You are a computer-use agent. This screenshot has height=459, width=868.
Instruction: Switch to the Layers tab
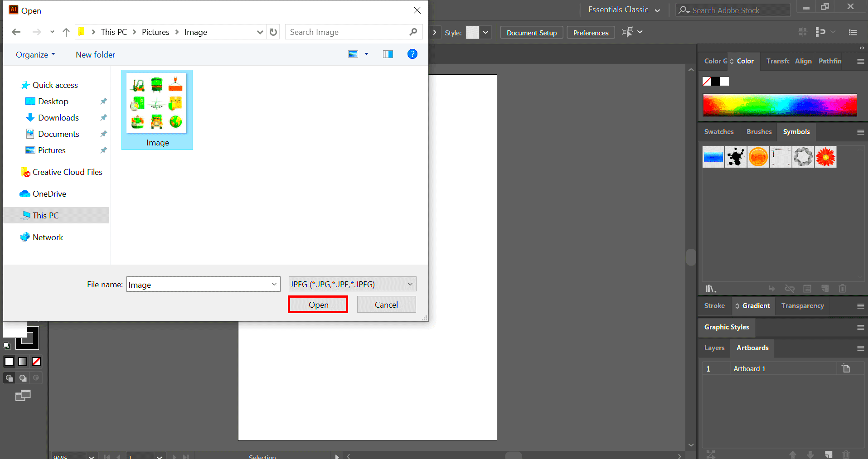coord(714,348)
